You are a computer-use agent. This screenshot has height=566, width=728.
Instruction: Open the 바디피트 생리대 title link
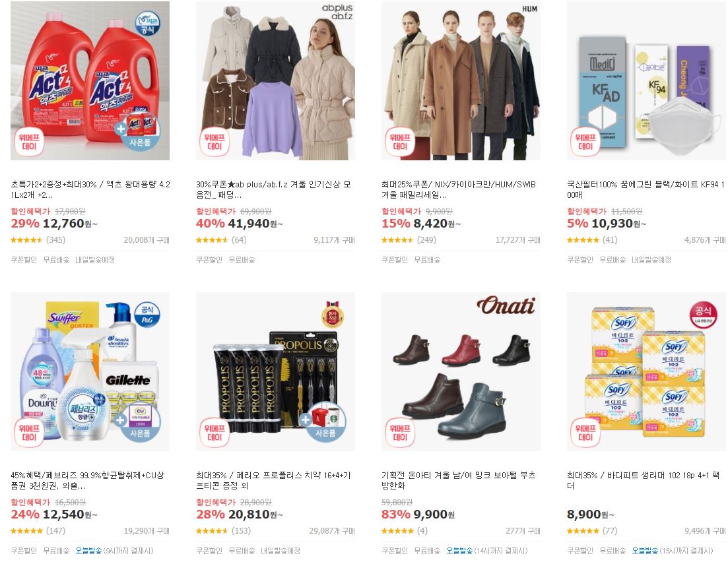(x=643, y=480)
